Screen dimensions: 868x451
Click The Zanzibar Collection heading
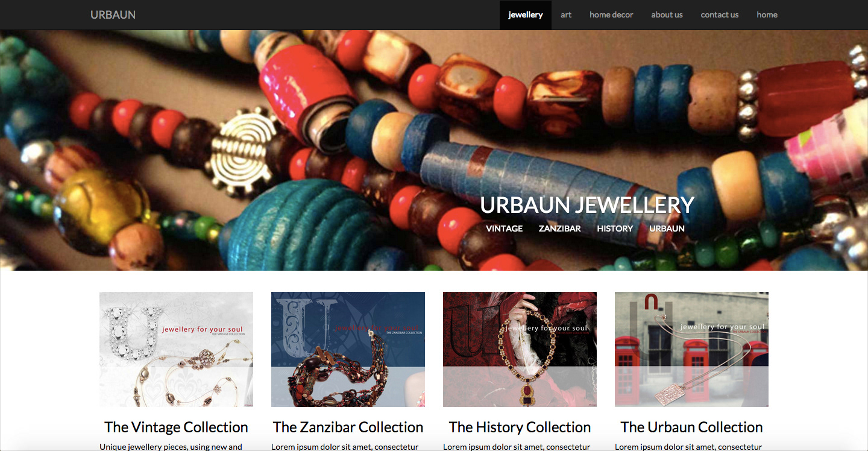(x=348, y=427)
